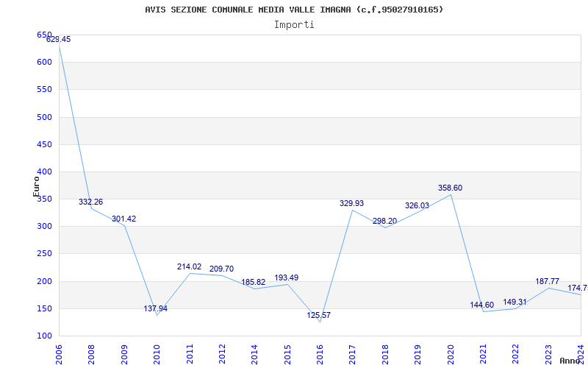Screen dimensions: 588x368
Task: Click the 301.42 value label
Action: [123, 219]
